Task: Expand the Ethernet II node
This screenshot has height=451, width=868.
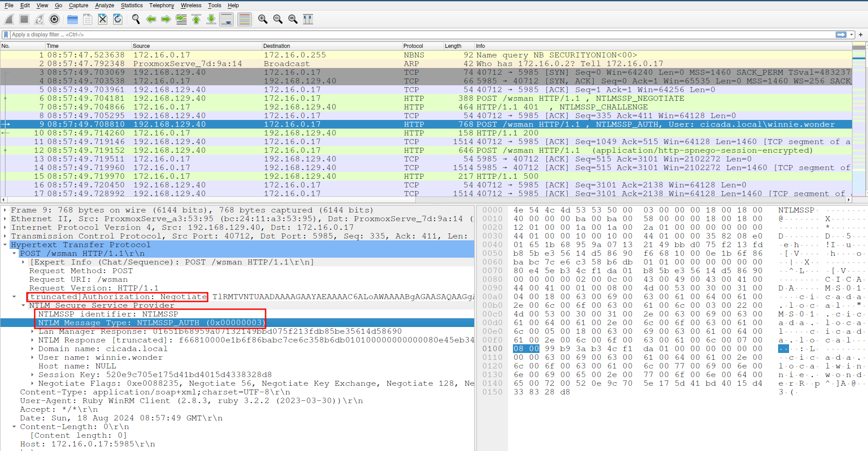Action: coord(5,219)
